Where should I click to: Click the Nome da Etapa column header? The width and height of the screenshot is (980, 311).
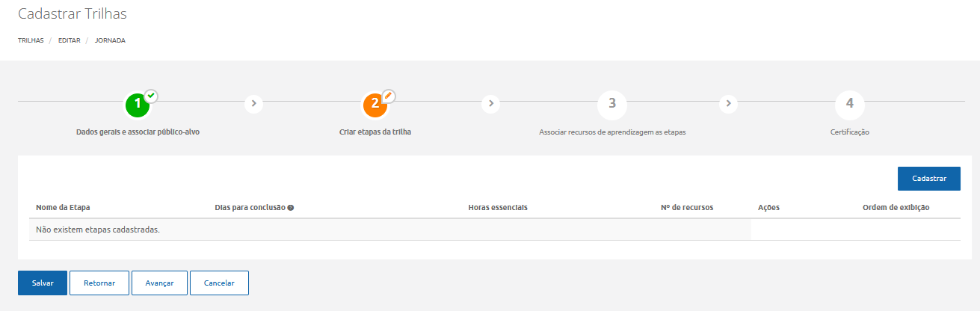(63, 207)
